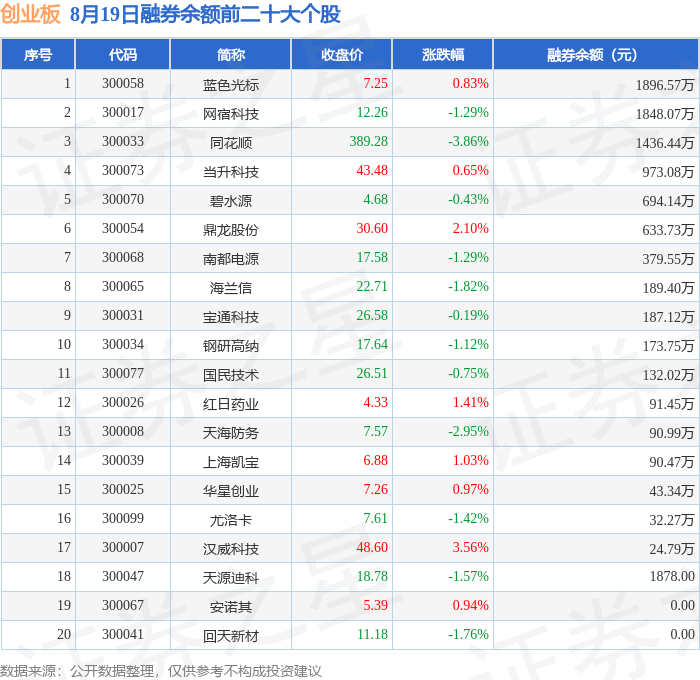Select stock name 华星创业
Screen dimensions: 700x680
click(231, 491)
